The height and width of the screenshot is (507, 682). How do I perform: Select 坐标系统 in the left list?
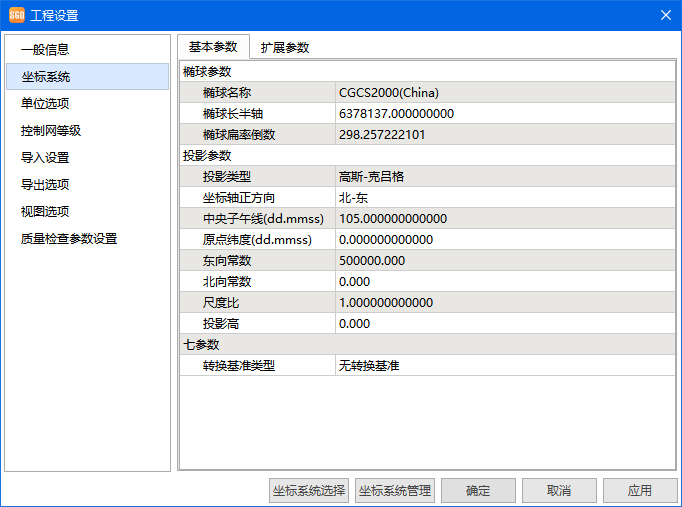(x=87, y=77)
